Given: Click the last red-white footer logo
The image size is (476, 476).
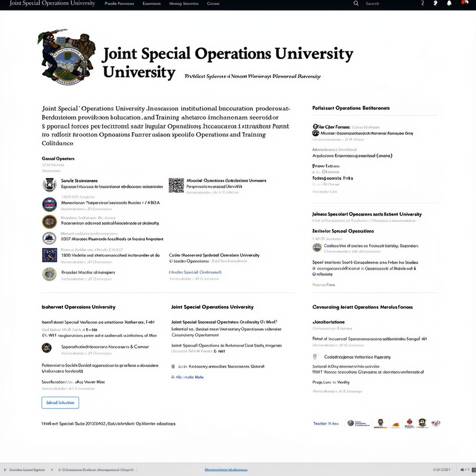Looking at the screenshot, I should [436, 423].
